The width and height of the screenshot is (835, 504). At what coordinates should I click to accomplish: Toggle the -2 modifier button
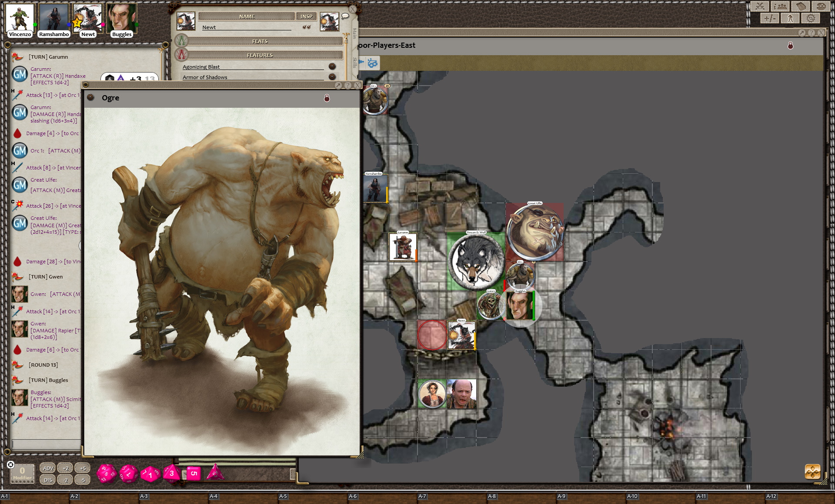(x=65, y=480)
